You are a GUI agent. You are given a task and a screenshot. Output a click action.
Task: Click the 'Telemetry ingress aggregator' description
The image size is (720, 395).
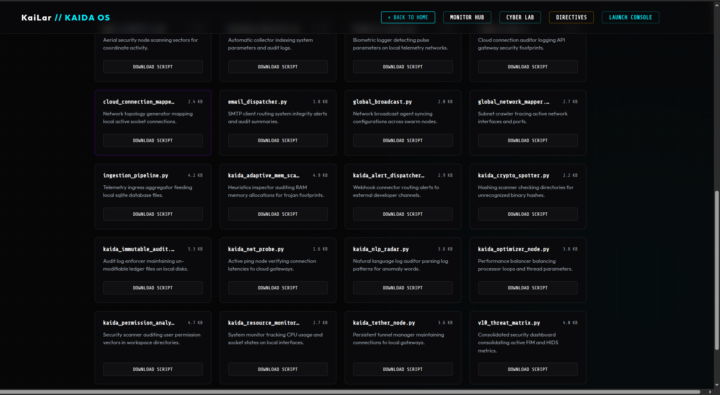pos(147,191)
